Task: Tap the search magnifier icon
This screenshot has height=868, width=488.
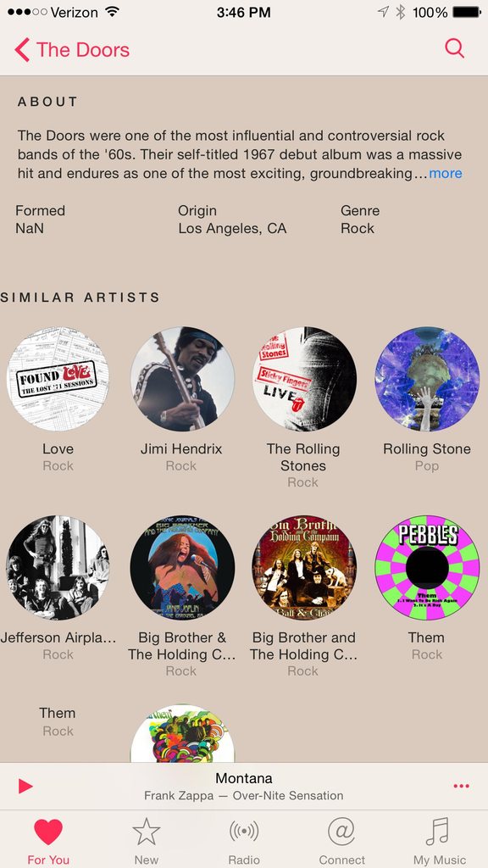Action: tap(454, 48)
